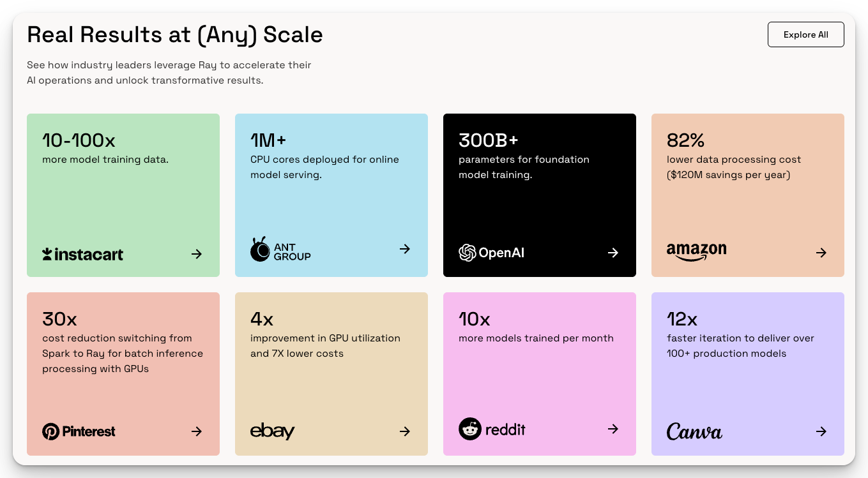
Task: Click the OpenAI logo
Action: tap(491, 253)
